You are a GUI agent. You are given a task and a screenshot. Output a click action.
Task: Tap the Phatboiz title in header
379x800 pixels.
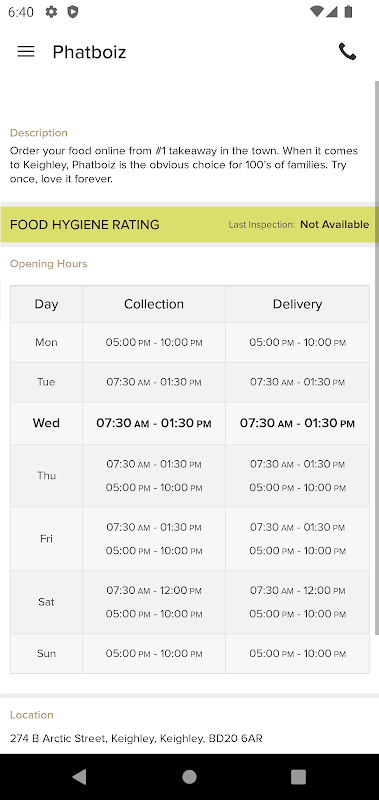click(x=89, y=52)
